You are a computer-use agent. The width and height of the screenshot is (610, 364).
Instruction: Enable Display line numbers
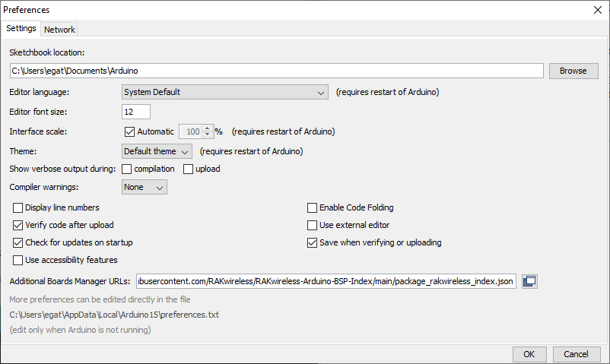pos(18,207)
